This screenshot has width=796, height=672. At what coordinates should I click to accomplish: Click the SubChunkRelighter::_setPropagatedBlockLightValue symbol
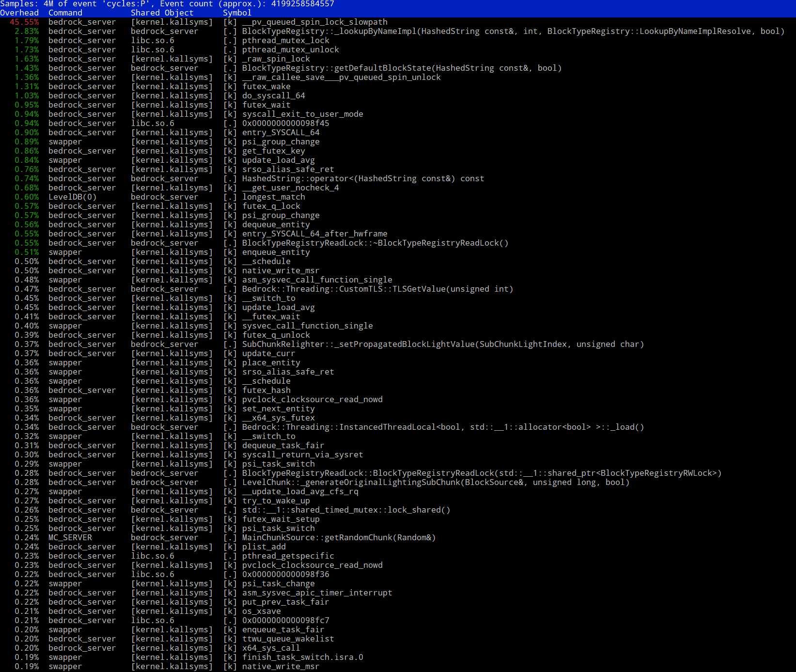click(x=443, y=344)
